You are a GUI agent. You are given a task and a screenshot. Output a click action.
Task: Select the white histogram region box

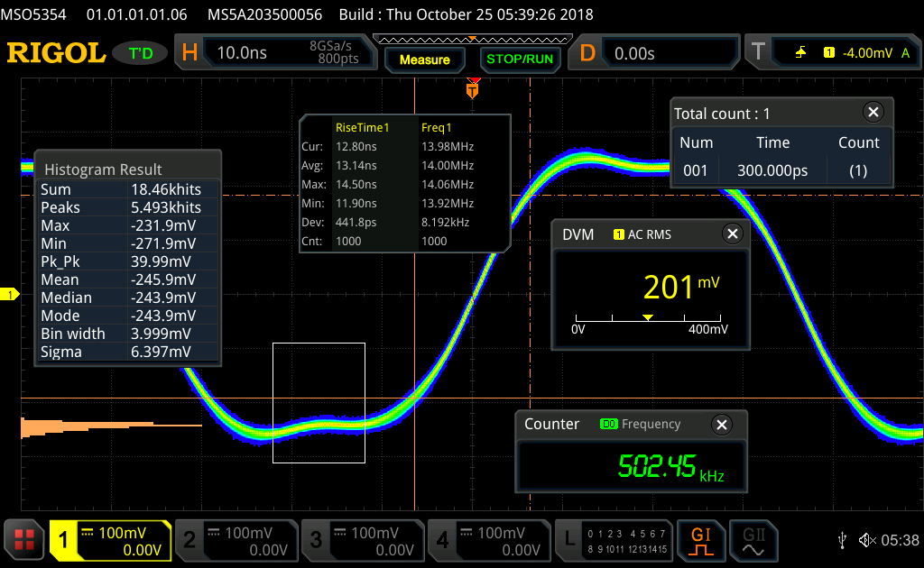click(319, 402)
